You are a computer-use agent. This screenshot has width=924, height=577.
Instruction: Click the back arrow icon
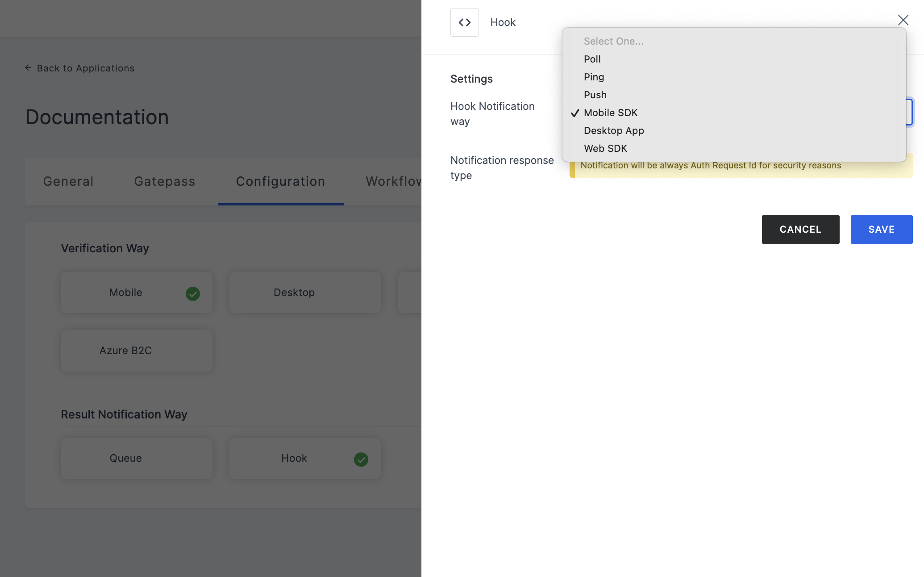pos(28,68)
